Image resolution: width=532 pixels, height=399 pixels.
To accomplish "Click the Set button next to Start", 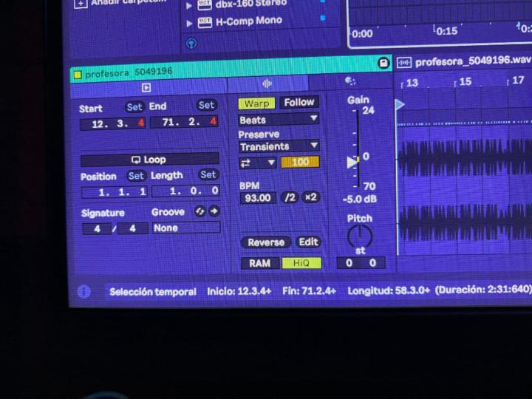I will 134,107.
